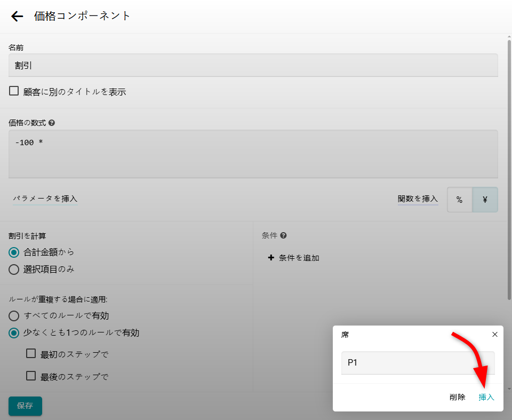Click the 席 popup title
Viewport: 512px width, 420px height.
(345, 335)
